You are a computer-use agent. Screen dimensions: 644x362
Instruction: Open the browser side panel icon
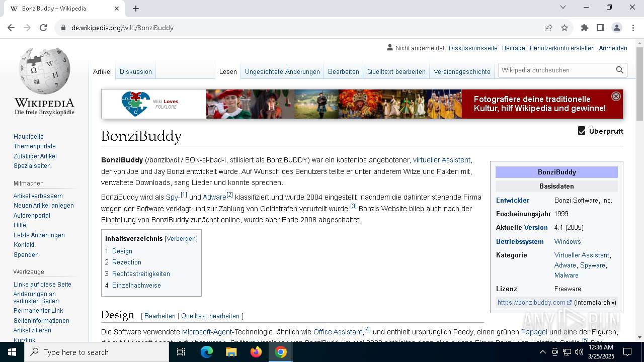coord(601,28)
